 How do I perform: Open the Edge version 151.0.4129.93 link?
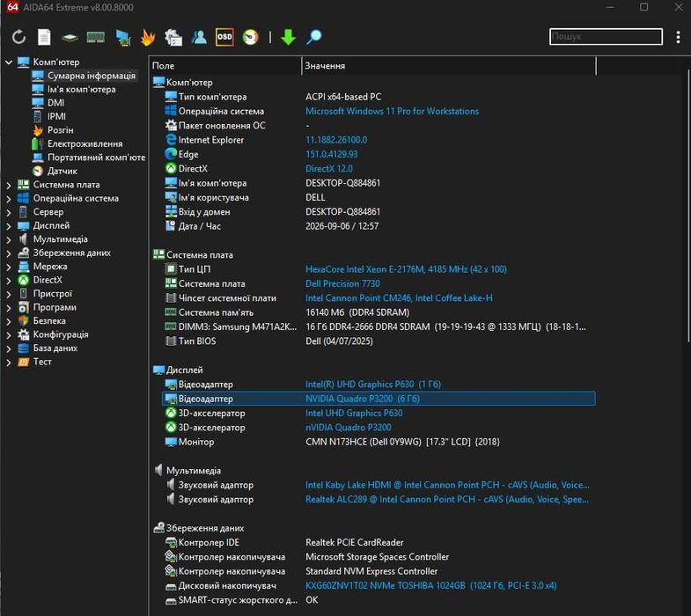click(332, 154)
